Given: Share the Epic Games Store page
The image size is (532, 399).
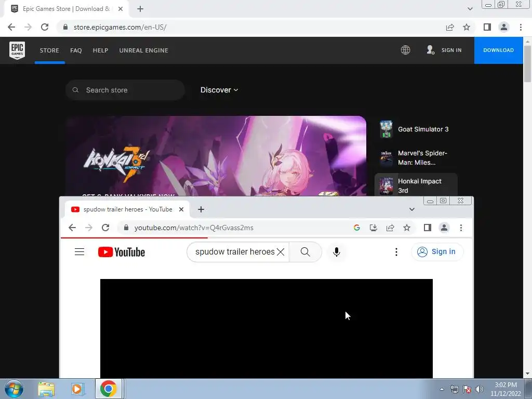Looking at the screenshot, I should tap(450, 27).
